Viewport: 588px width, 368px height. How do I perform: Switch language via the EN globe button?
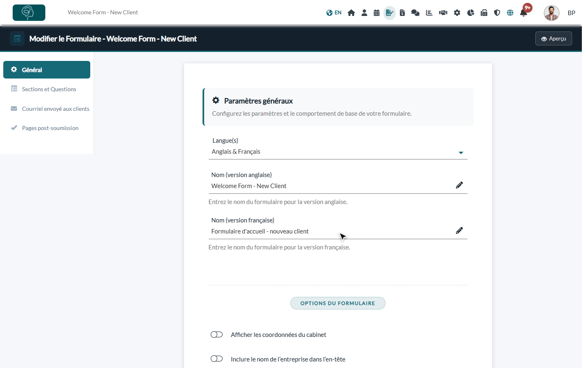[334, 13]
